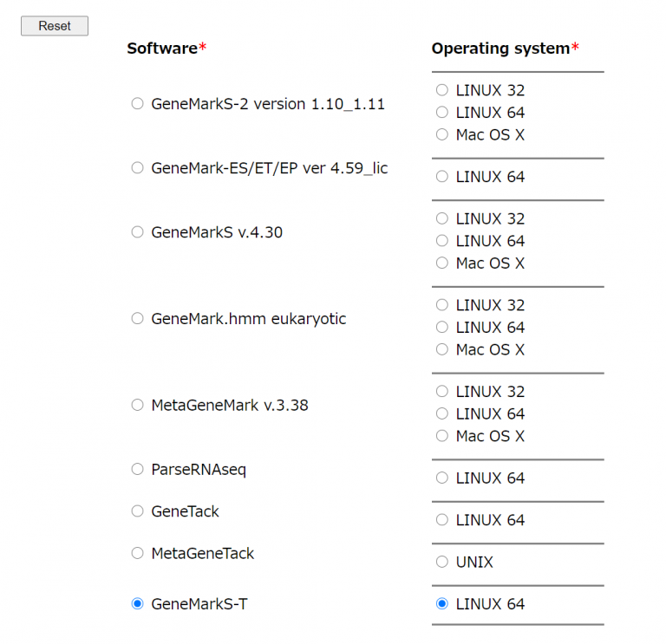Click the selected GeneMarkS-T radio button
666x644 pixels.
(137, 604)
